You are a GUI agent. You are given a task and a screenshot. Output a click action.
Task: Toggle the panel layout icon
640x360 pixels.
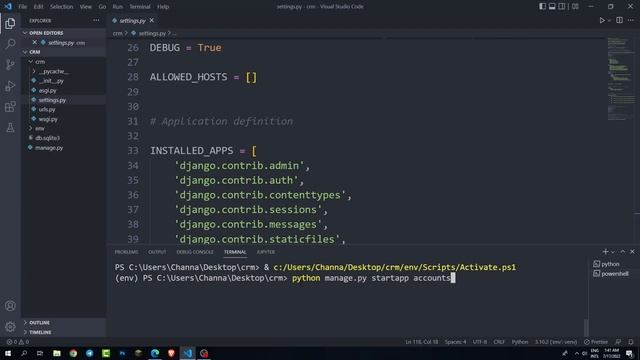[552, 7]
